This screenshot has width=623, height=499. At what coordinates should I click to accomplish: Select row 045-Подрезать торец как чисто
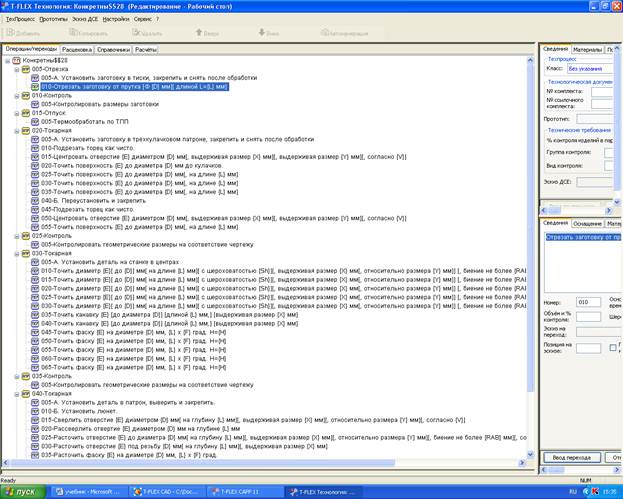[x=87, y=210]
